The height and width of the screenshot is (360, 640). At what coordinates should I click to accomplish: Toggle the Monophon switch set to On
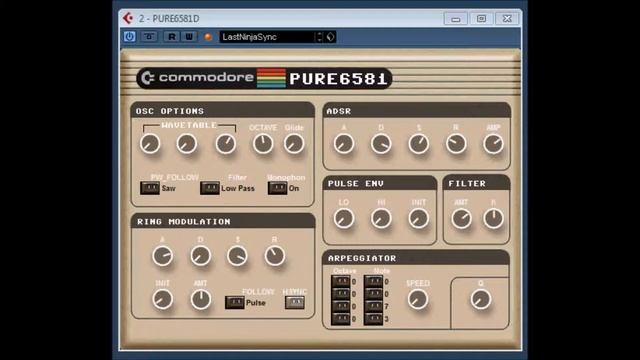(278, 188)
